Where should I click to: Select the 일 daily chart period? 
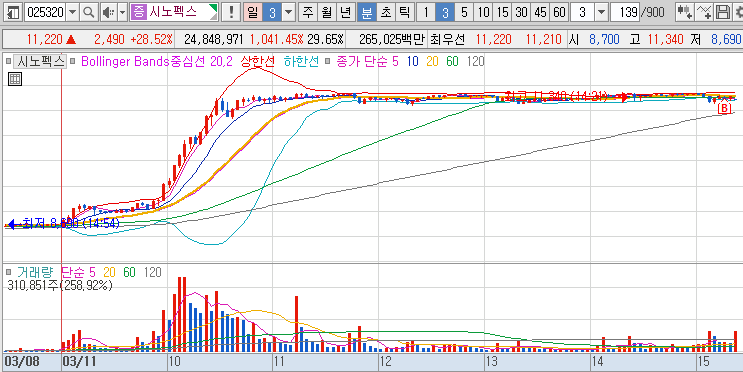coord(253,12)
